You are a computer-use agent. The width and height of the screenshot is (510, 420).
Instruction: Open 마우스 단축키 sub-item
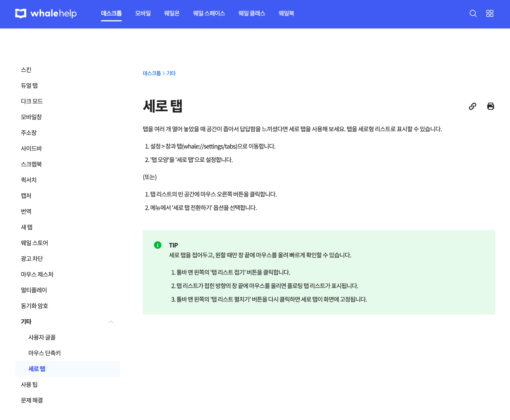[45, 353]
